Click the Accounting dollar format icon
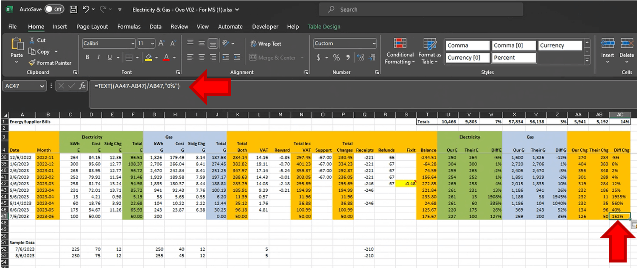The image size is (644, 268). [x=319, y=57]
